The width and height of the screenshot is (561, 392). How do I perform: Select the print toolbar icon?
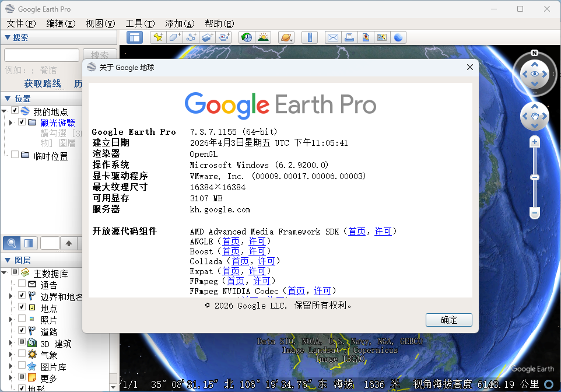349,37
